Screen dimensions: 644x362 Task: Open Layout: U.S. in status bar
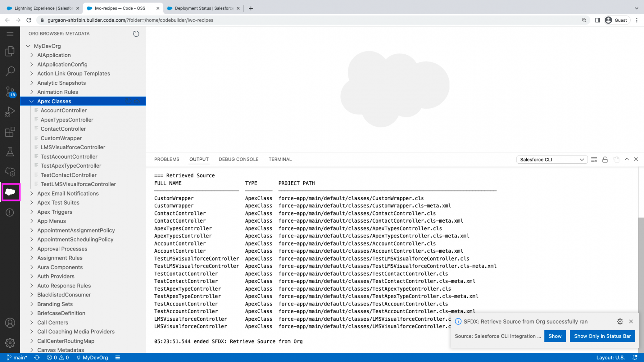(610, 357)
